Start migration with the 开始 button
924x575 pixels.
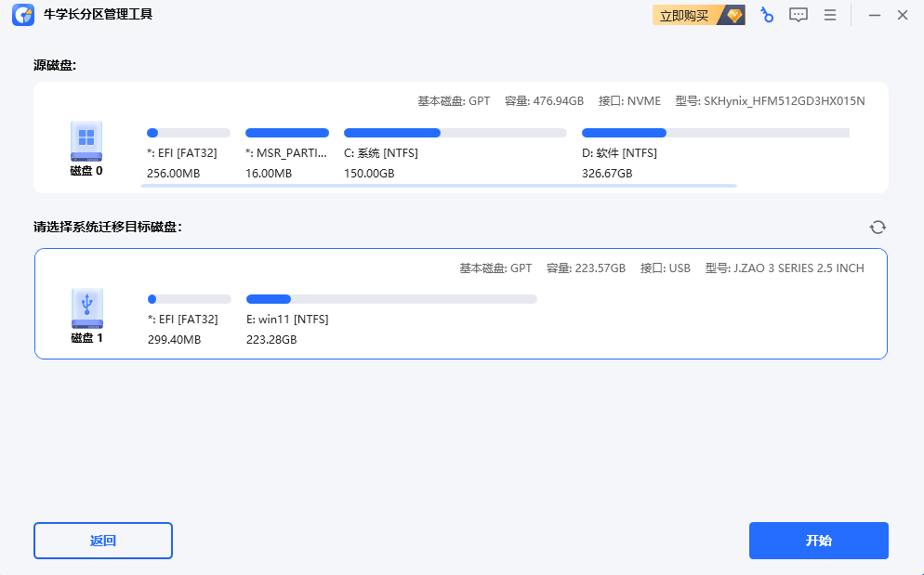(818, 541)
